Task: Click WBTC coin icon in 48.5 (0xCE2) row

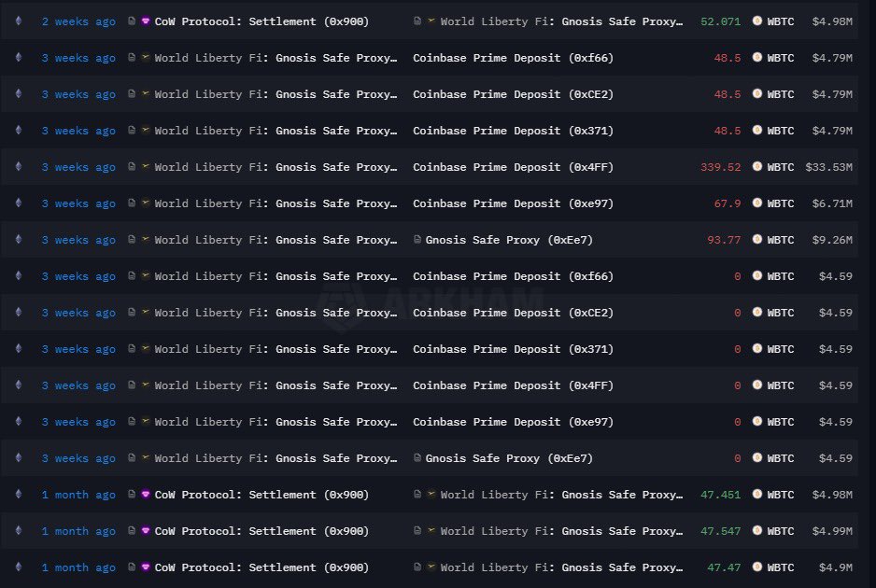Action: click(757, 94)
